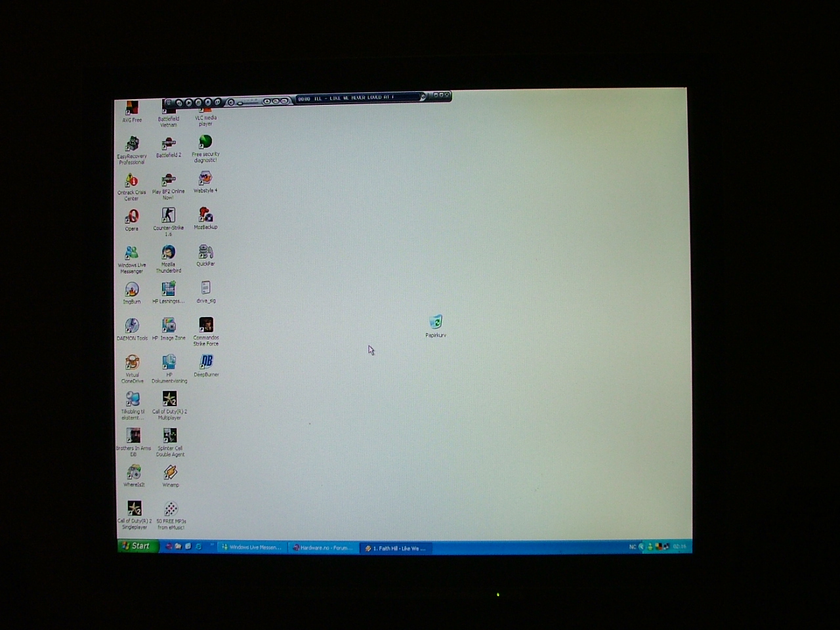Select the Papirkurv recycle bin
Viewport: 840px width, 630px height.
pyautogui.click(x=436, y=326)
